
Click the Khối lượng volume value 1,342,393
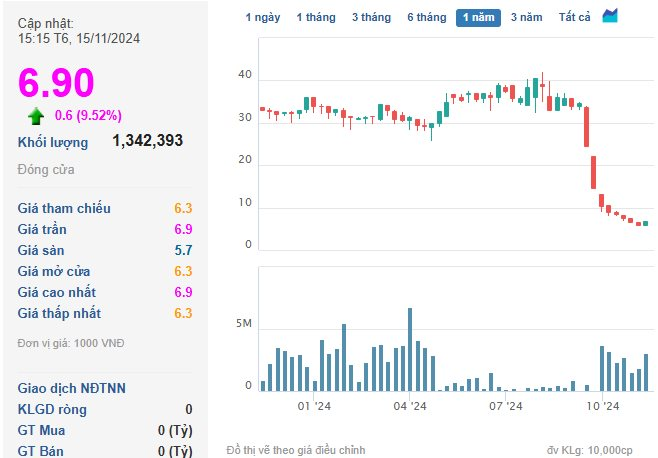point(147,141)
